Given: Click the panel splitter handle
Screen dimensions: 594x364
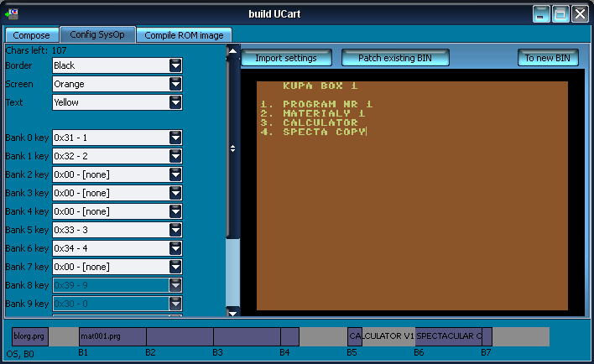Looking at the screenshot, I should (x=232, y=148).
